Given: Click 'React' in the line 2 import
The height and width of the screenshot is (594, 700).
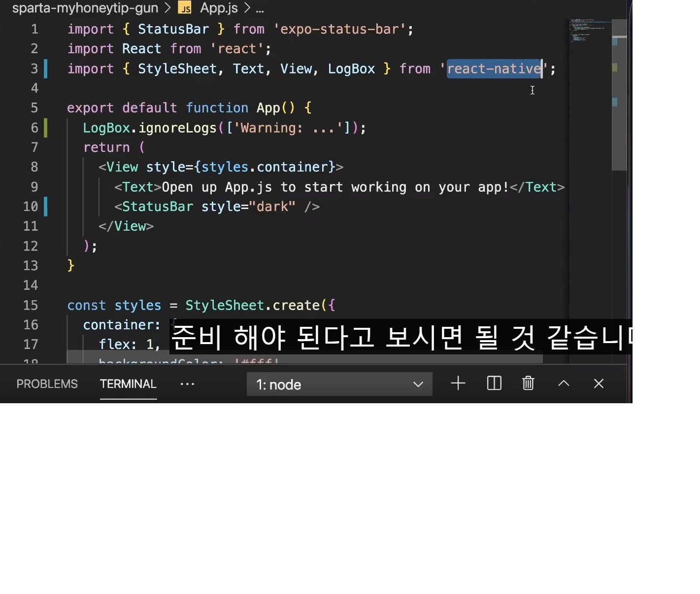Looking at the screenshot, I should tap(141, 49).
